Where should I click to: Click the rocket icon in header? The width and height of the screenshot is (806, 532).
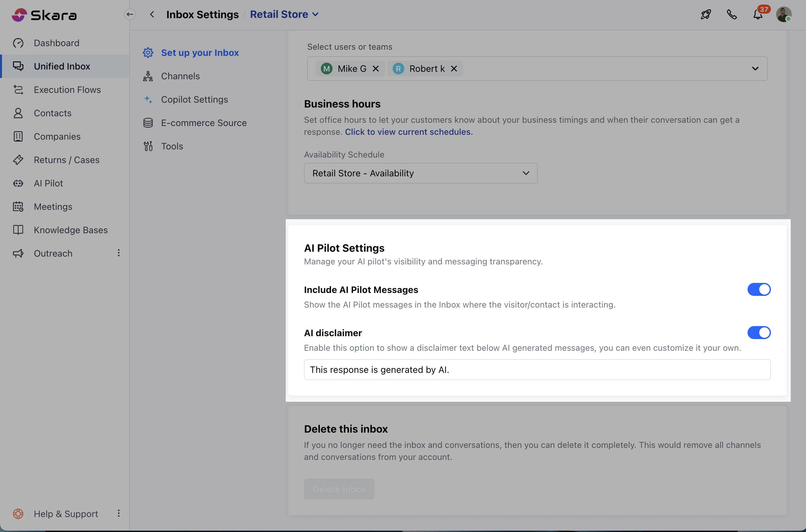706,14
